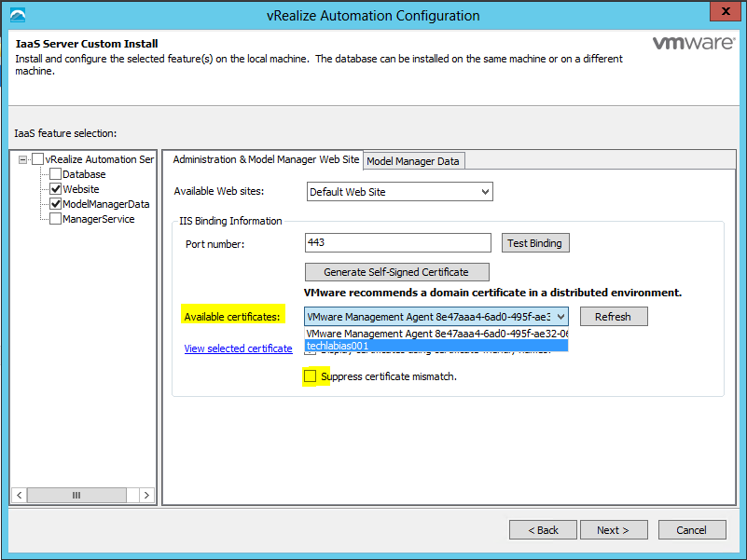Click the Test Binding button
Screen dimensions: 747x560
point(535,243)
